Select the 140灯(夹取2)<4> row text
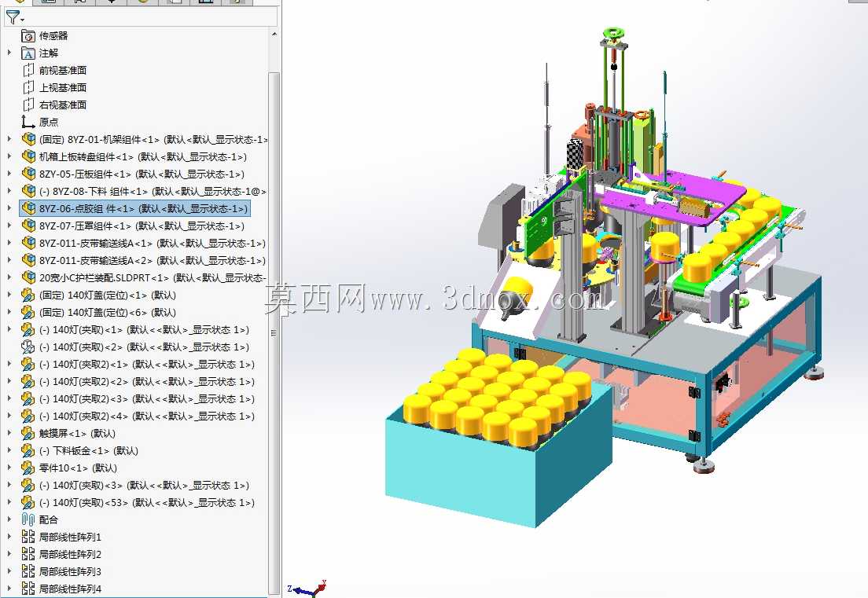Screen dimensions: 868x598 click(x=147, y=416)
